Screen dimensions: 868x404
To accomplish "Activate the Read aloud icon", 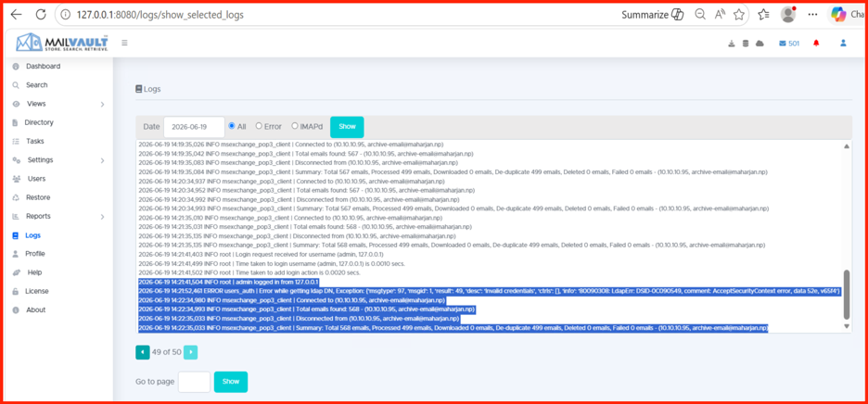I will click(720, 15).
